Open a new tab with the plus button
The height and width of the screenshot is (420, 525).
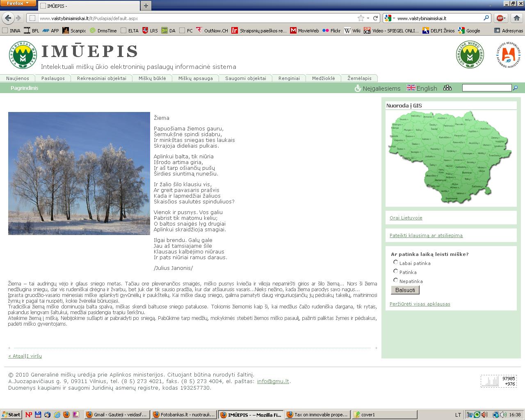pos(146,6)
